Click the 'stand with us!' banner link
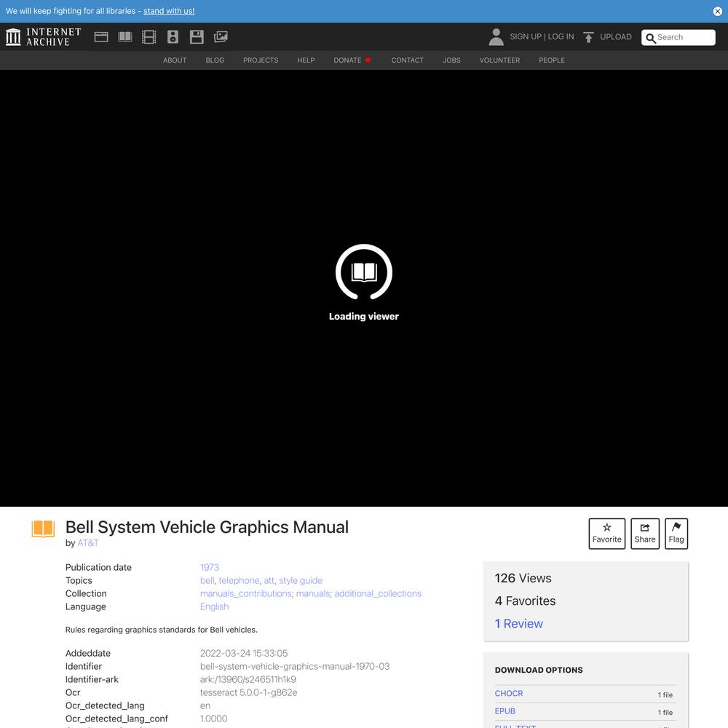Image resolution: width=728 pixels, height=728 pixels. click(x=169, y=11)
